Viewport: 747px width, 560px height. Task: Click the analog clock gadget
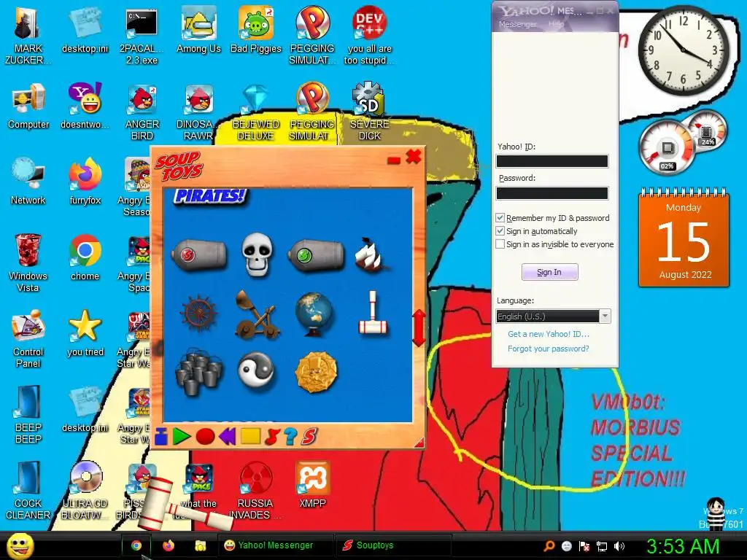pos(683,50)
